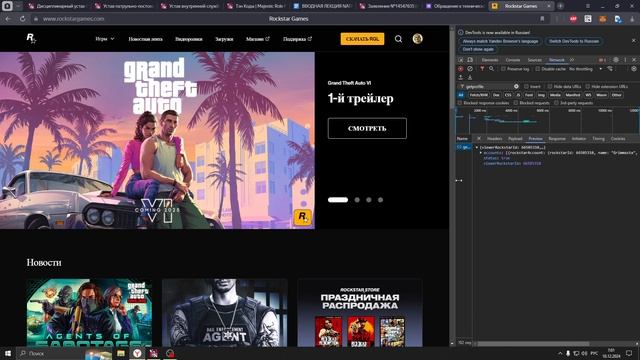The width and height of the screenshot is (640, 360).
Task: Expand the Игры menu dropdown
Action: pos(105,39)
